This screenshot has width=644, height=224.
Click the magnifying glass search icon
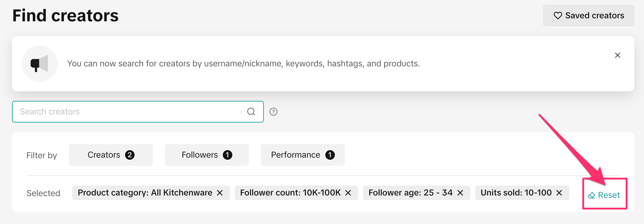251,112
